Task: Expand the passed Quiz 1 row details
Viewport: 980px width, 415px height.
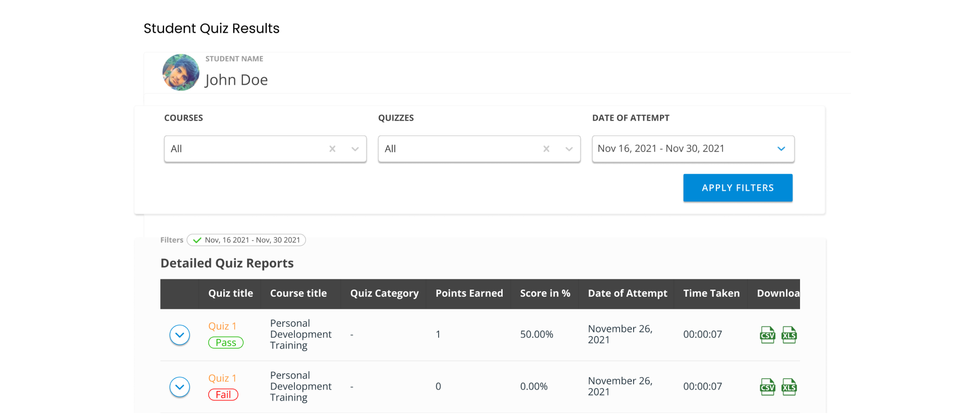Action: 179,335
